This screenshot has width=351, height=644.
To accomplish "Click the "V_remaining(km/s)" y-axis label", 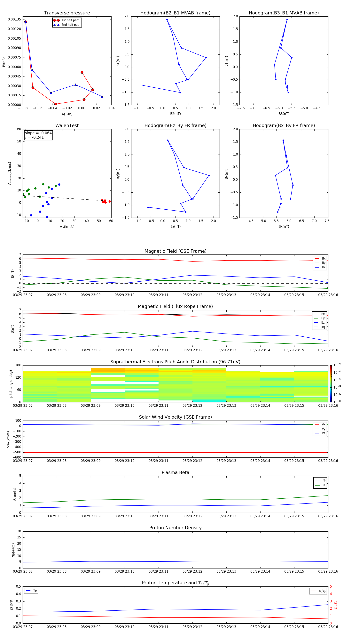I will coord(10,173).
